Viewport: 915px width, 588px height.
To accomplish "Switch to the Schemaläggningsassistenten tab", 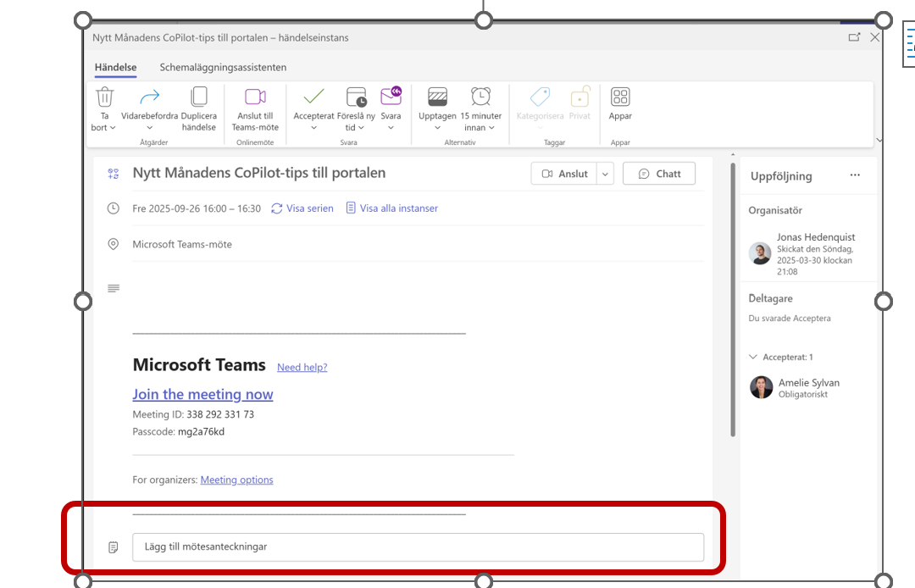I will 223,67.
